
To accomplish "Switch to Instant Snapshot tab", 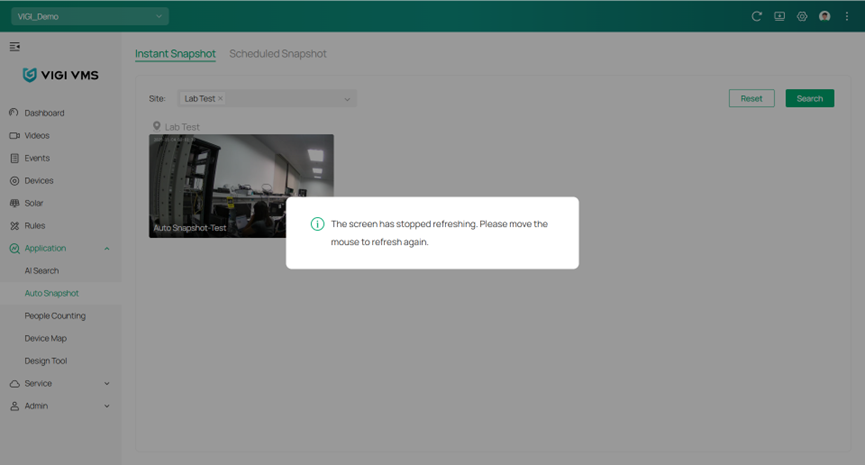I will pos(175,54).
